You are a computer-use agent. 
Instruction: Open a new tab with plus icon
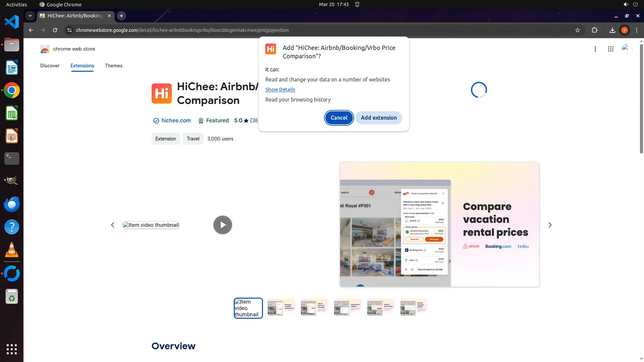(x=121, y=16)
